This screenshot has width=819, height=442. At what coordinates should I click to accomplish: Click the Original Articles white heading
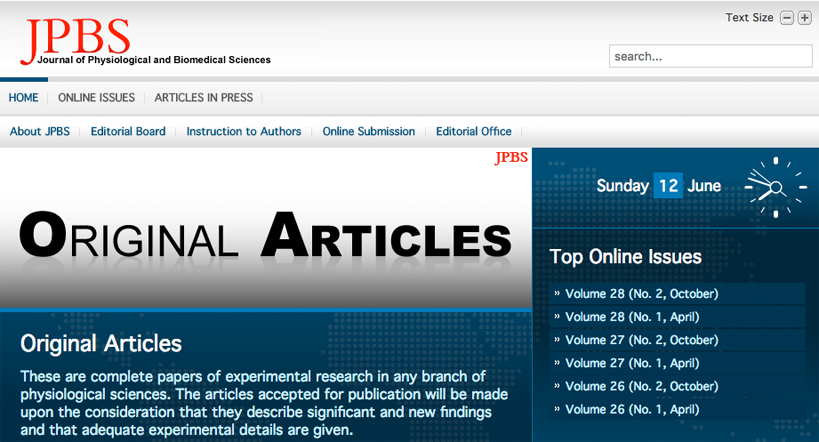(101, 344)
